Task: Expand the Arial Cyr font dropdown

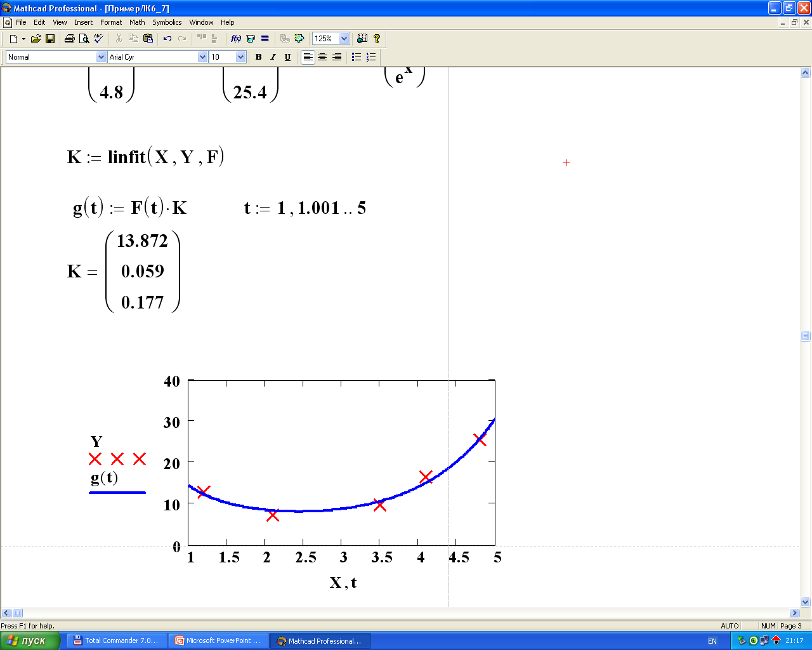Action: tap(202, 57)
